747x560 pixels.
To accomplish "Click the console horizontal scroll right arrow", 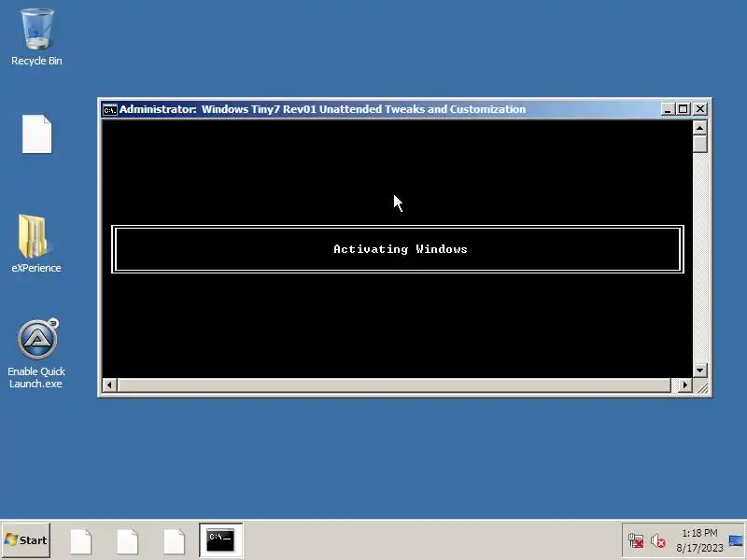I will point(685,385).
